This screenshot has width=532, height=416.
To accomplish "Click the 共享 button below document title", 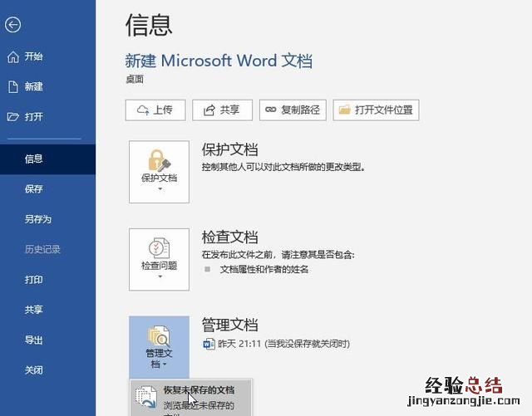I will click(x=222, y=110).
